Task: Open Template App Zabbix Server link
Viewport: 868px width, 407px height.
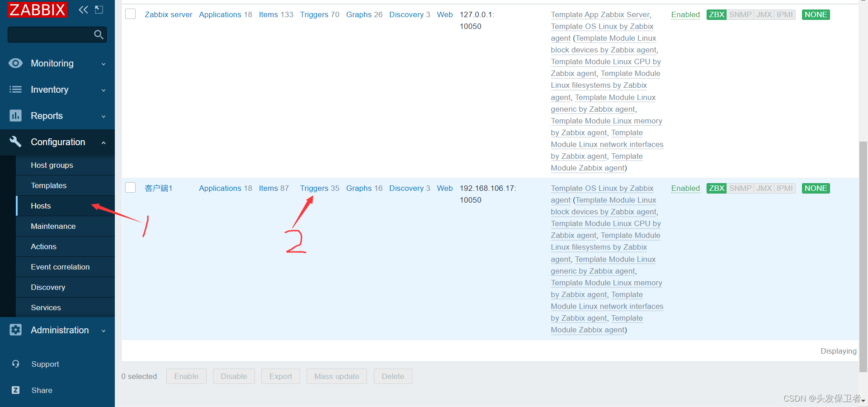Action: (600, 14)
